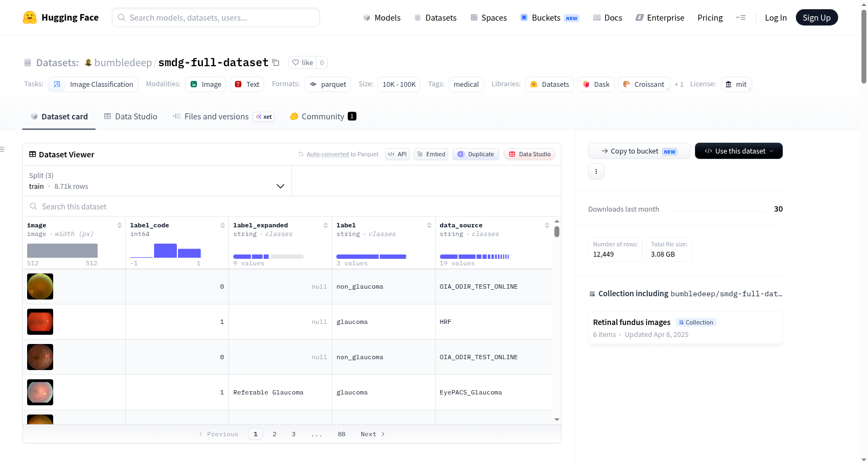Open Data Studio from the viewer header
868x465 pixels.
click(529, 154)
